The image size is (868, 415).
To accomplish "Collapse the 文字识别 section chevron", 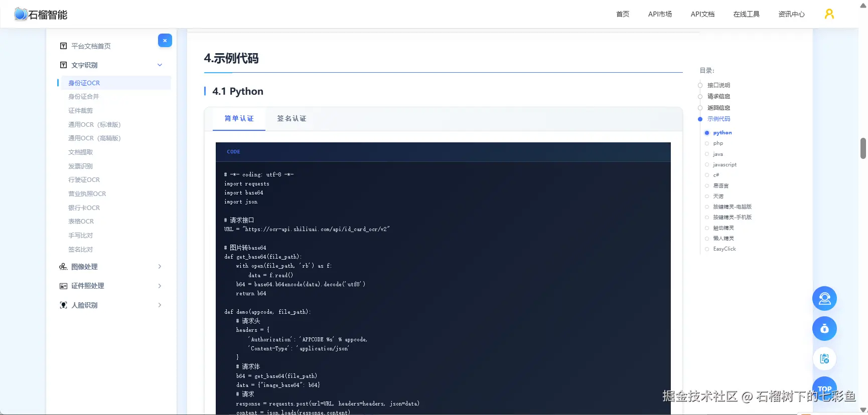I will pyautogui.click(x=160, y=65).
